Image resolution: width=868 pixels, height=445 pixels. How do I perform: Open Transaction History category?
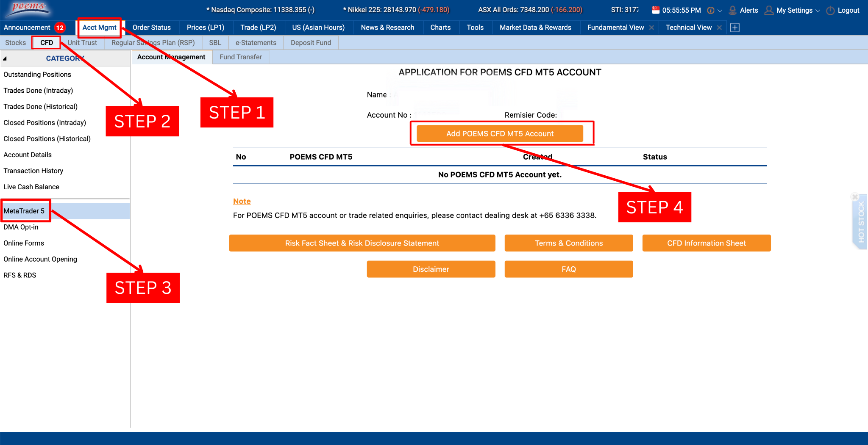click(33, 171)
